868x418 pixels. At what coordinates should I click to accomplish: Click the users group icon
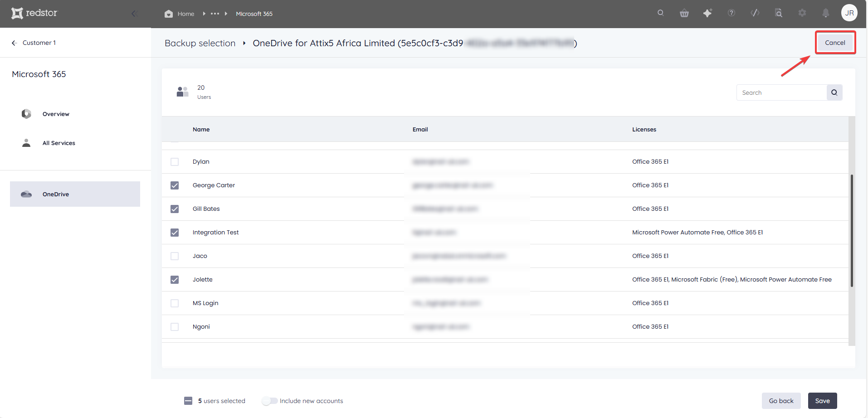pyautogui.click(x=182, y=92)
